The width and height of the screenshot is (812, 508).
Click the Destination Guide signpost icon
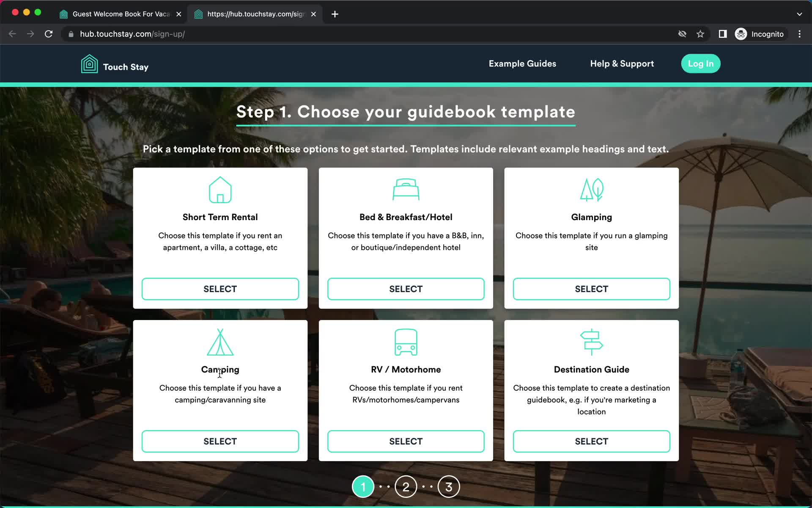591,342
